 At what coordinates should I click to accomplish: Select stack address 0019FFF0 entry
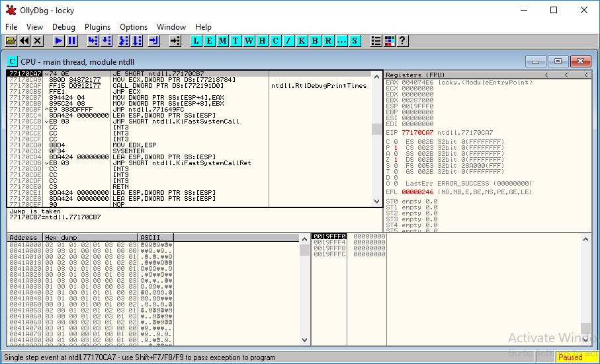pyautogui.click(x=329, y=237)
